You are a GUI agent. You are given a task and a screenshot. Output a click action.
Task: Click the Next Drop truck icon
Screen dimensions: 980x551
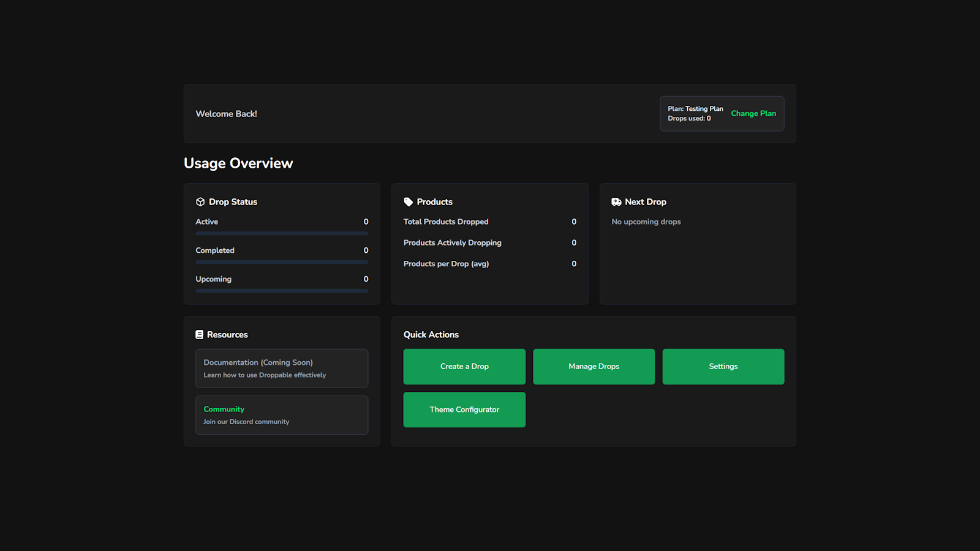point(615,201)
